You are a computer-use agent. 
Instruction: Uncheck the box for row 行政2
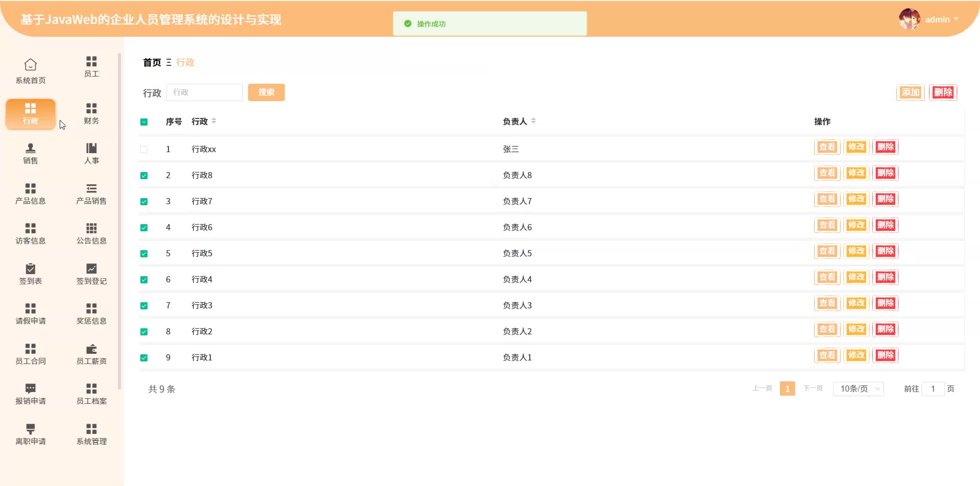tap(144, 332)
